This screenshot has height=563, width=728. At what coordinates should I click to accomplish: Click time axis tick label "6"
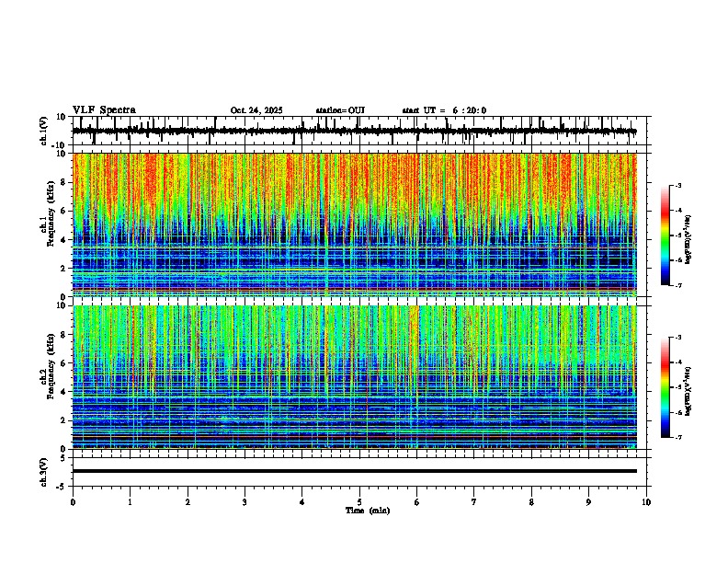coord(417,502)
